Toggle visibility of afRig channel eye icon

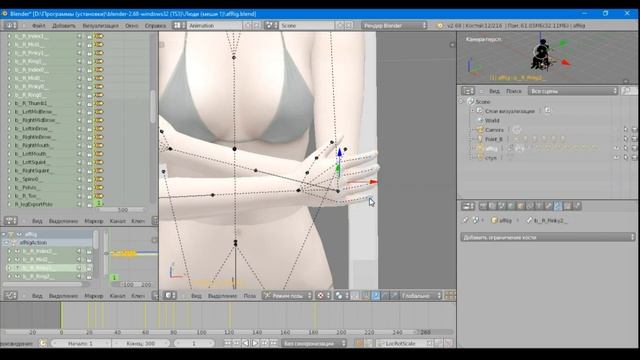19,234
